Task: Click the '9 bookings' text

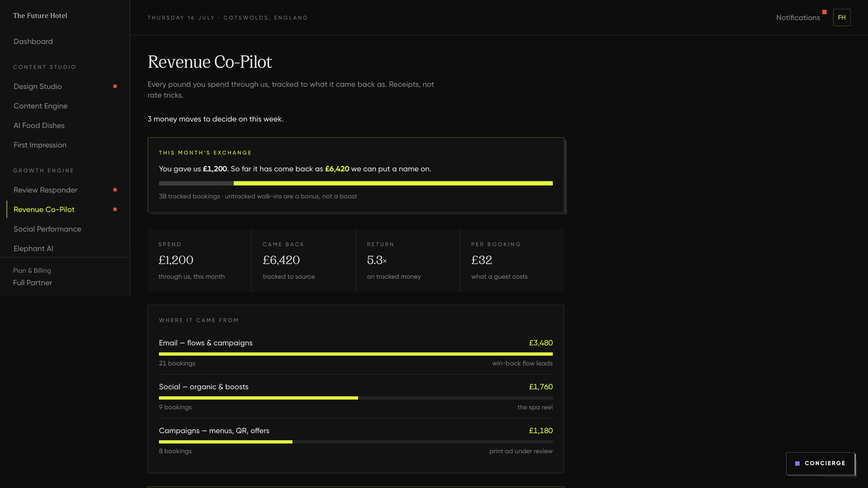Action: point(175,407)
